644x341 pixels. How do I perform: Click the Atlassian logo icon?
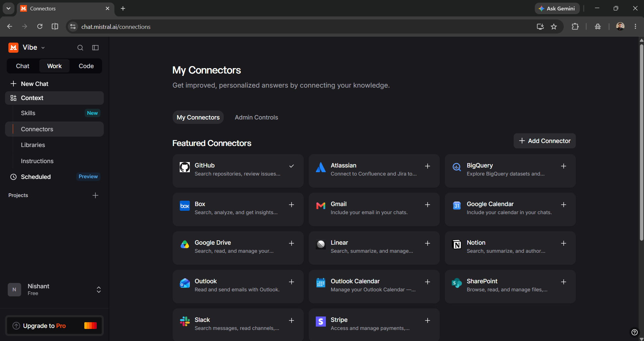(x=321, y=167)
